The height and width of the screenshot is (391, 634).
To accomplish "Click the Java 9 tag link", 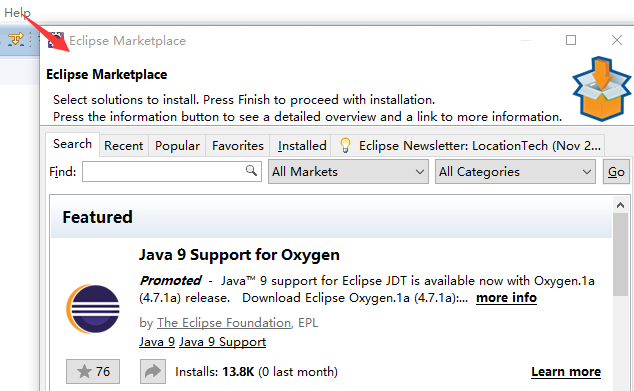I will (157, 342).
